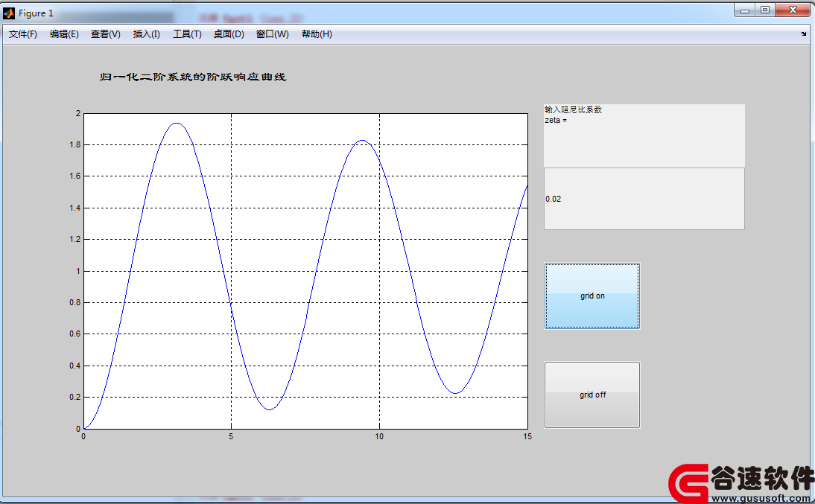Open the 插入(I) menu
Screen dimensions: 815x504
tap(147, 34)
